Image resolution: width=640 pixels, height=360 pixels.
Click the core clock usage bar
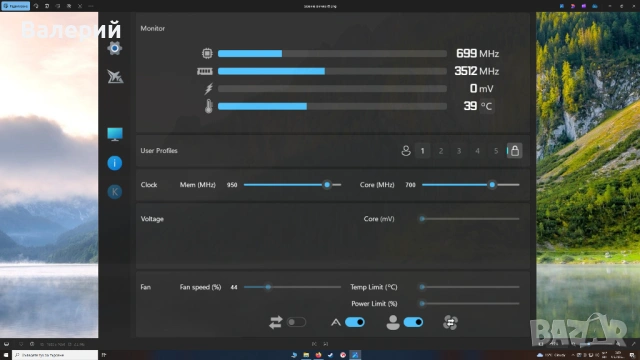click(x=332, y=53)
